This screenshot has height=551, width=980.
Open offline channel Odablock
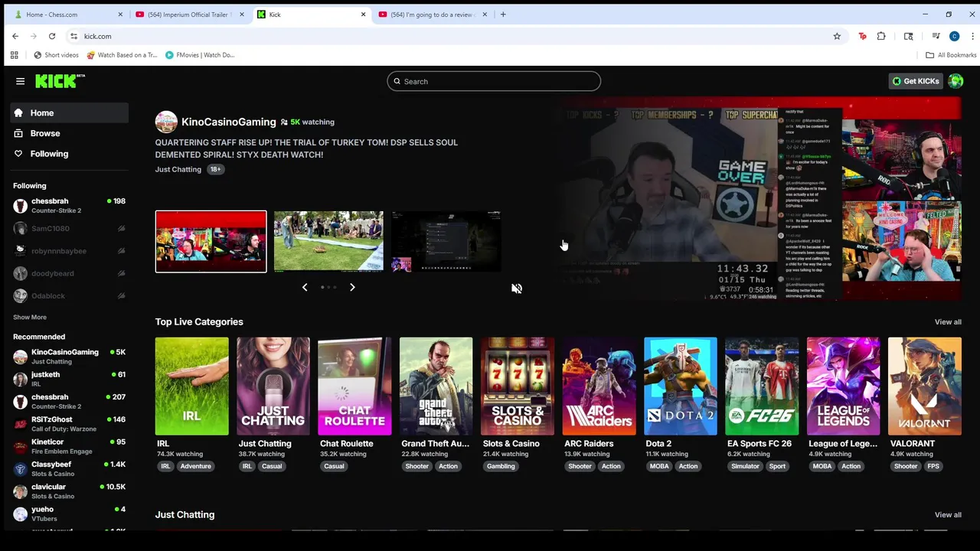pos(70,295)
